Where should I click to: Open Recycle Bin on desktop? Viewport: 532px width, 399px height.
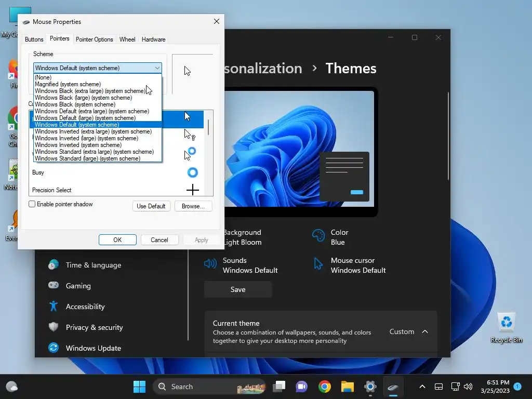pos(506,328)
